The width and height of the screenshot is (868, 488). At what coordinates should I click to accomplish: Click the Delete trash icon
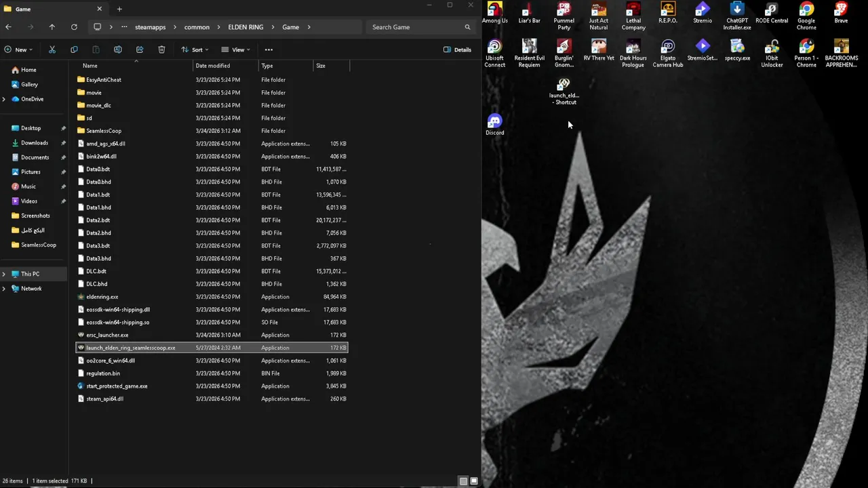coord(161,49)
